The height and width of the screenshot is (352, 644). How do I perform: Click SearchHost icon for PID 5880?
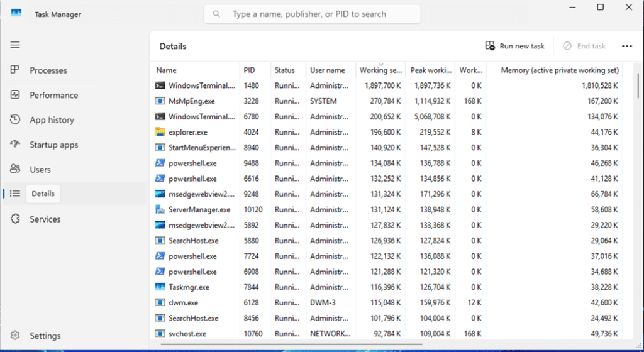(x=160, y=240)
